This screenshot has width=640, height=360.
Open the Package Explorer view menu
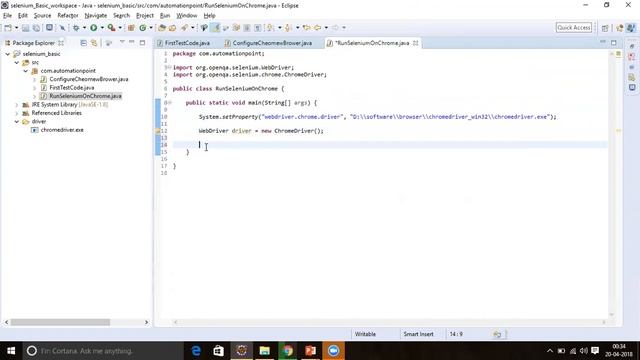tap(122, 42)
